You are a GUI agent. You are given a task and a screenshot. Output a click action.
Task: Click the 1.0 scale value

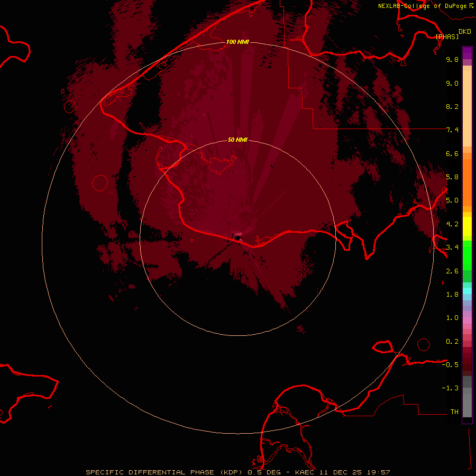(452, 318)
